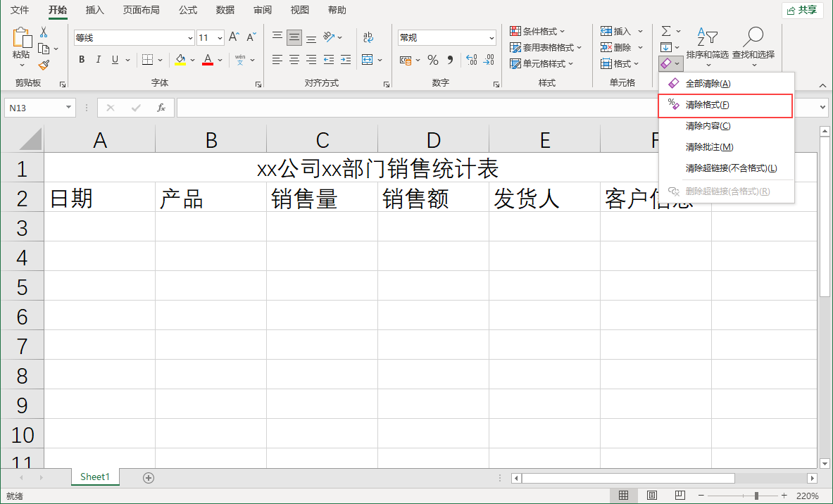This screenshot has width=833, height=504.
Task: Choose 清除格式(F) from menu
Action: (725, 105)
